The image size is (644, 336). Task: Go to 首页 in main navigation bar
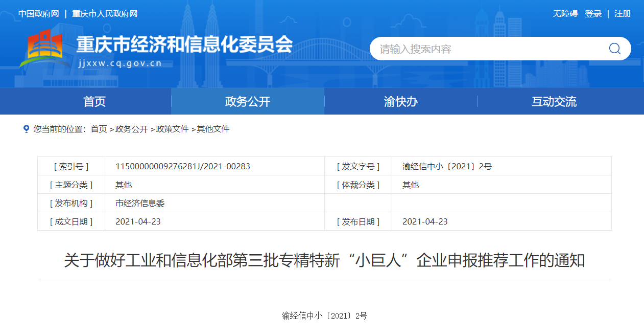click(94, 101)
